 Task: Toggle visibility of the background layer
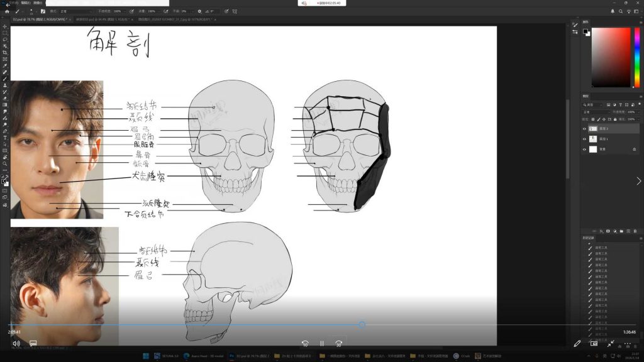pyautogui.click(x=584, y=150)
